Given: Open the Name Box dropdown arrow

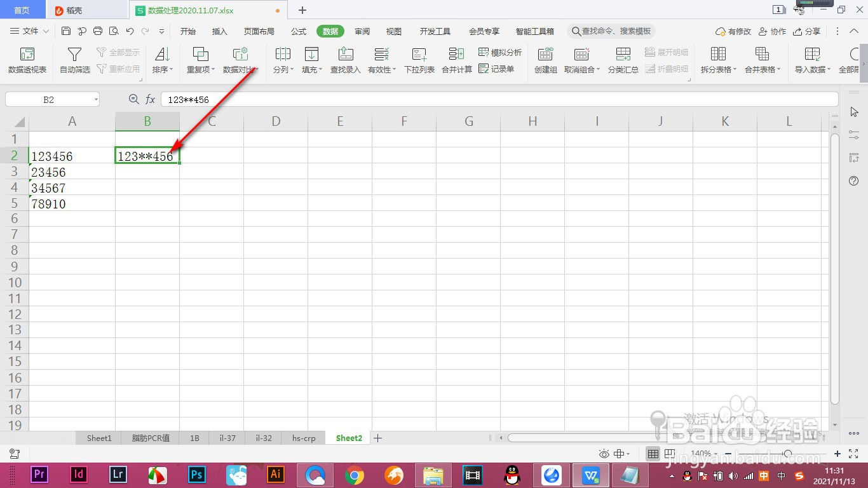Looking at the screenshot, I should pos(96,100).
